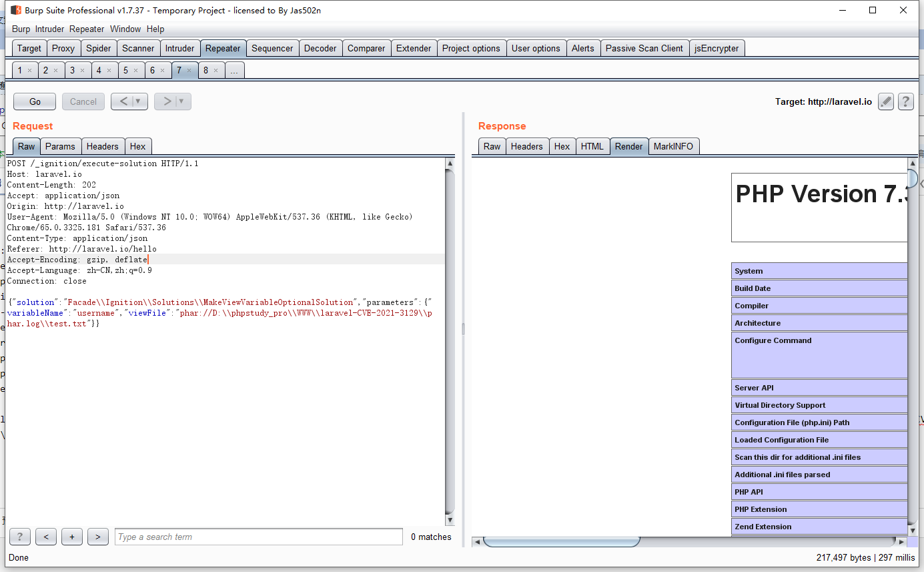This screenshot has width=924, height=572.
Task: Open the User options tab
Action: click(x=536, y=48)
